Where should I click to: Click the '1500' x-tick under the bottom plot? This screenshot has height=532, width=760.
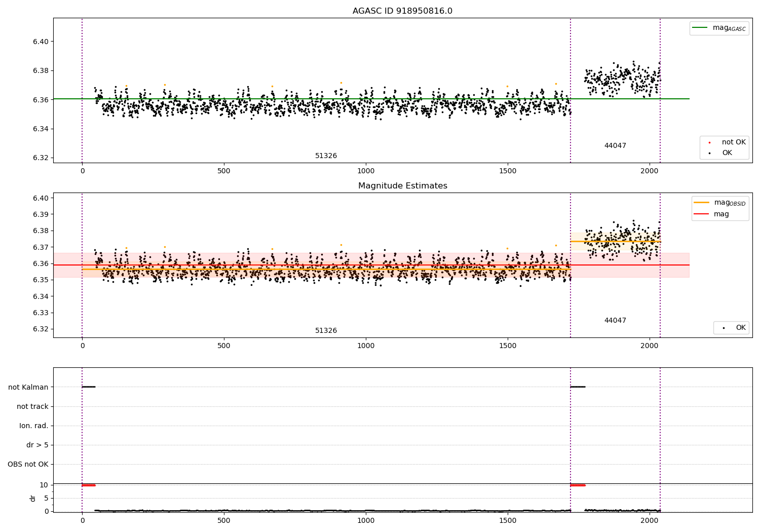pos(508,520)
